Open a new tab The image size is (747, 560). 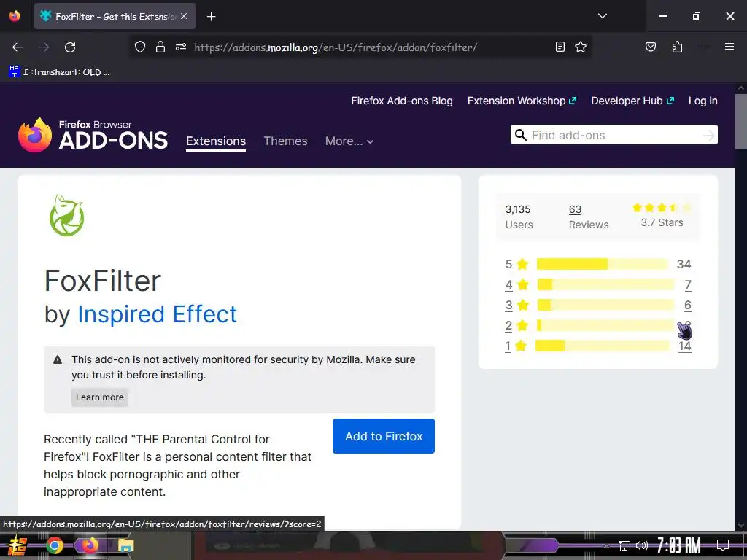tap(211, 17)
